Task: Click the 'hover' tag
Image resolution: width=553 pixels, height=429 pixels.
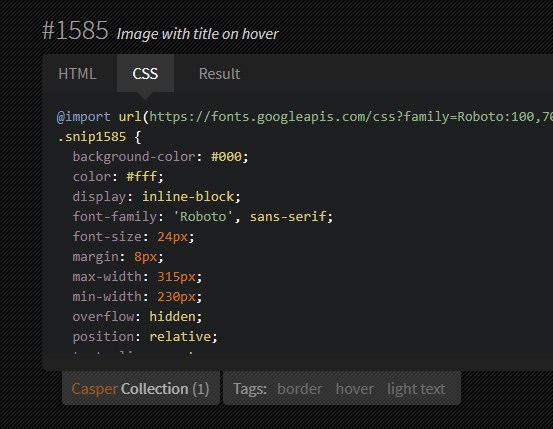Action: tap(354, 389)
